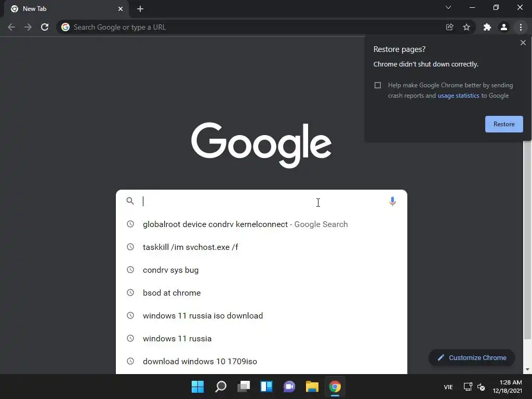Click the Chrome taskbar icon
Screen dimensions: 532x399
335,387
